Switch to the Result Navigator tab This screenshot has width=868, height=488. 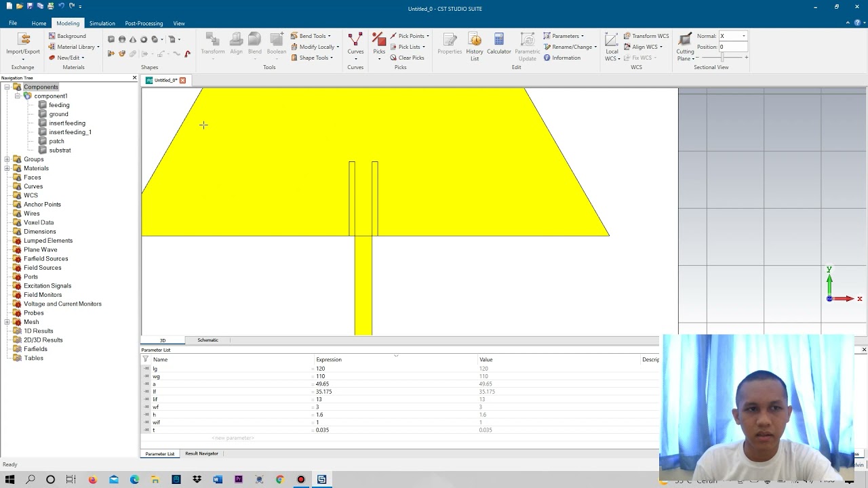(x=201, y=453)
